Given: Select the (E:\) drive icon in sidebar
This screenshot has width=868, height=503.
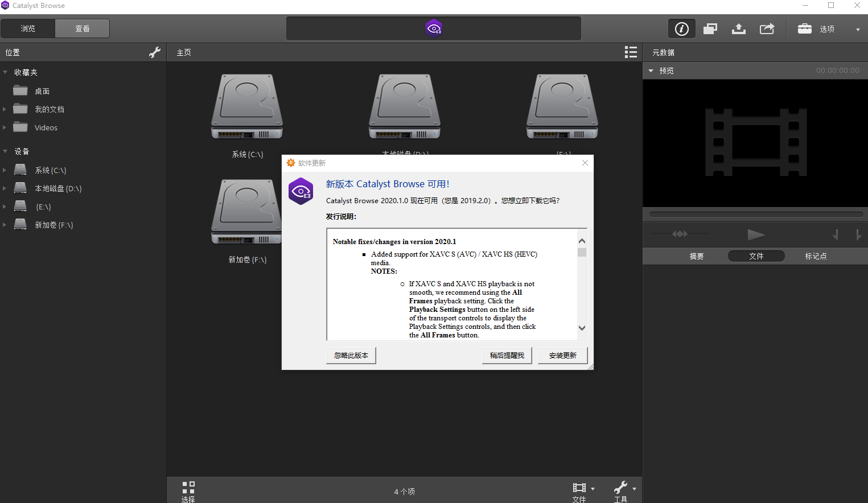Looking at the screenshot, I should click(20, 206).
